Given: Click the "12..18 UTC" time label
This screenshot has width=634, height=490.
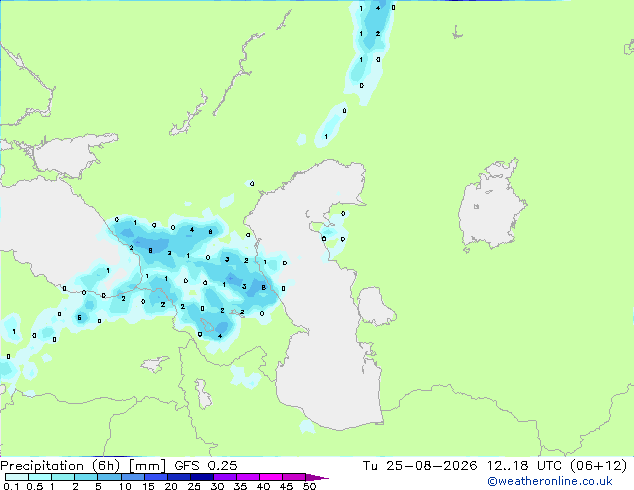Looking at the screenshot, I should [524, 466].
